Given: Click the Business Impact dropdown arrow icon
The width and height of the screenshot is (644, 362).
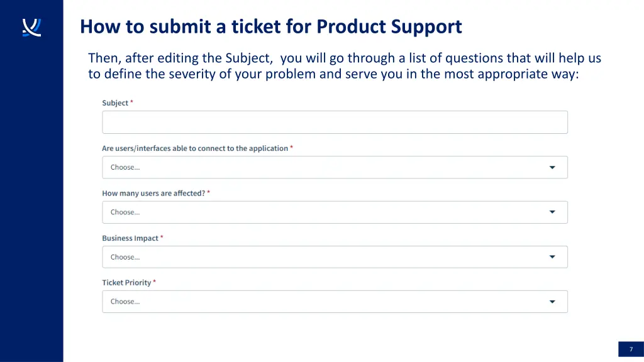Looking at the screenshot, I should (552, 257).
